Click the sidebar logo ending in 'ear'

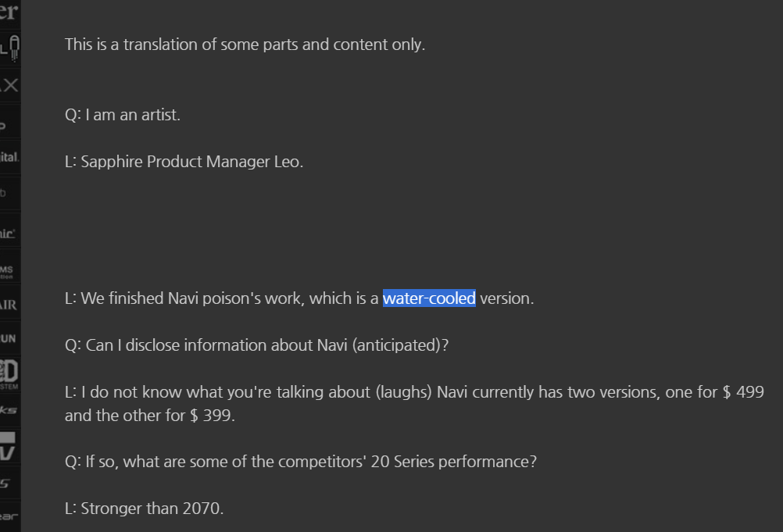coord(9,516)
